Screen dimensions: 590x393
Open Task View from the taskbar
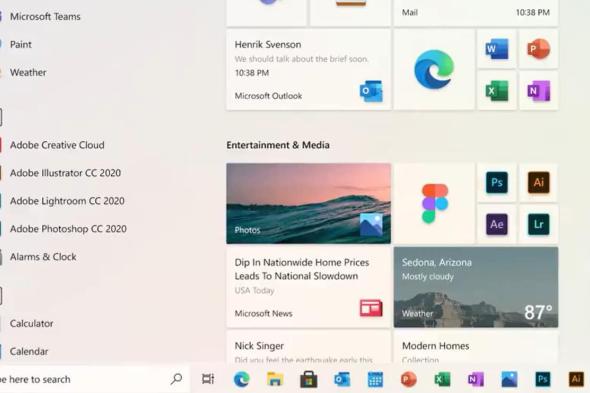click(208, 379)
